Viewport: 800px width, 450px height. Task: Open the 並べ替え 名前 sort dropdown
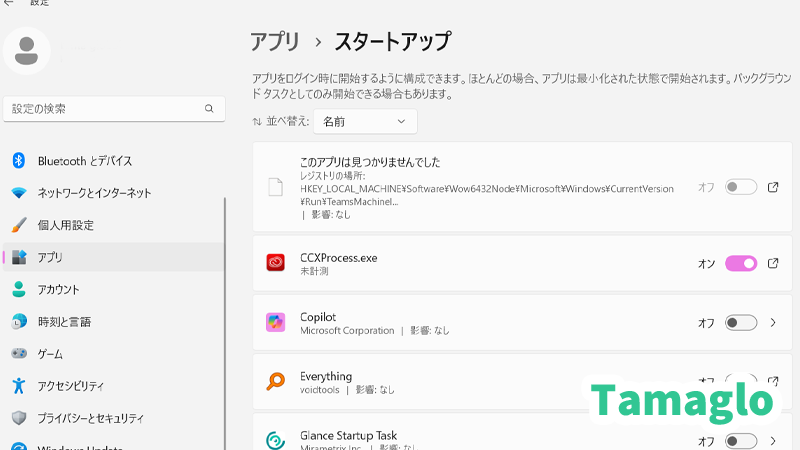[x=365, y=121]
